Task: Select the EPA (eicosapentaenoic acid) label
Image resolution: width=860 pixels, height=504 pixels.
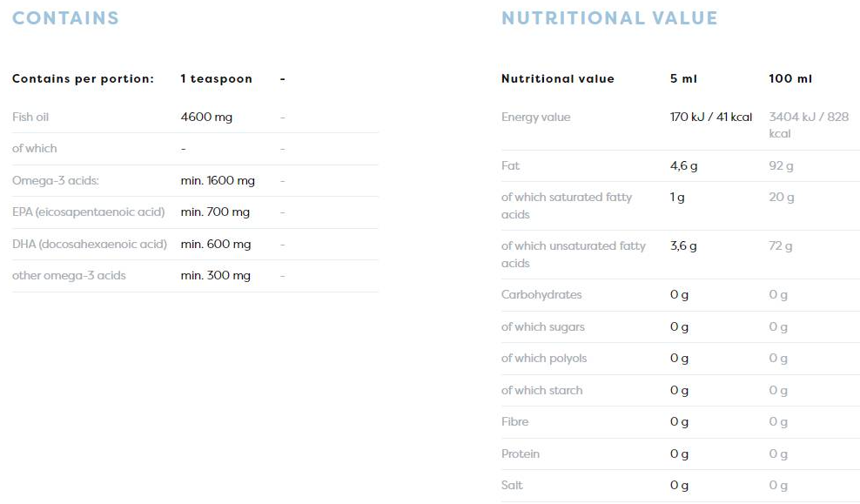Action: (88, 212)
